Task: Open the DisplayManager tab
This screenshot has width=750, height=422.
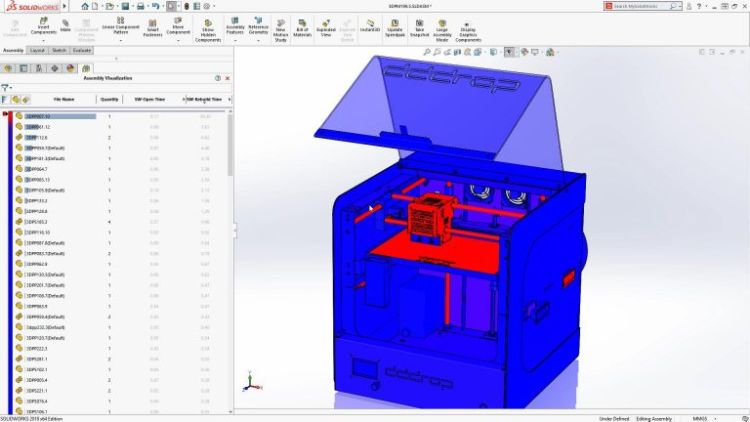Action: [x=70, y=68]
